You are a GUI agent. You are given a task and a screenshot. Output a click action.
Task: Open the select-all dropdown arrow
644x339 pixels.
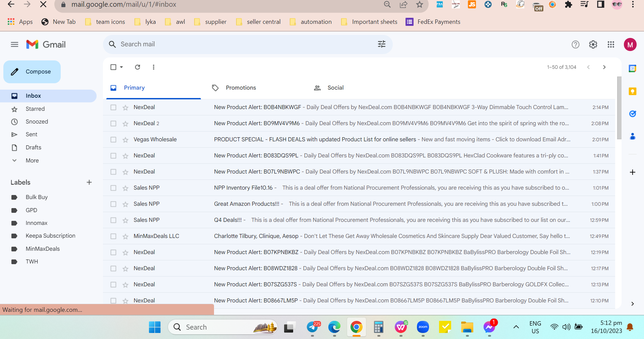(121, 67)
